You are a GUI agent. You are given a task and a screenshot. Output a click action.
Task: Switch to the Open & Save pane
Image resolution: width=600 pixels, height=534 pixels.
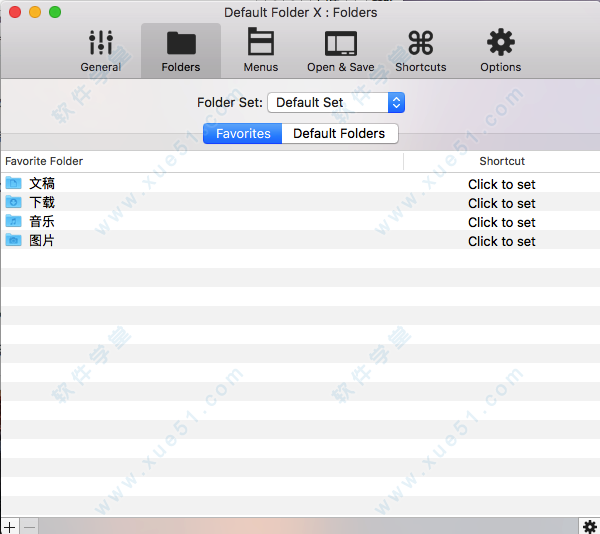coord(341,51)
